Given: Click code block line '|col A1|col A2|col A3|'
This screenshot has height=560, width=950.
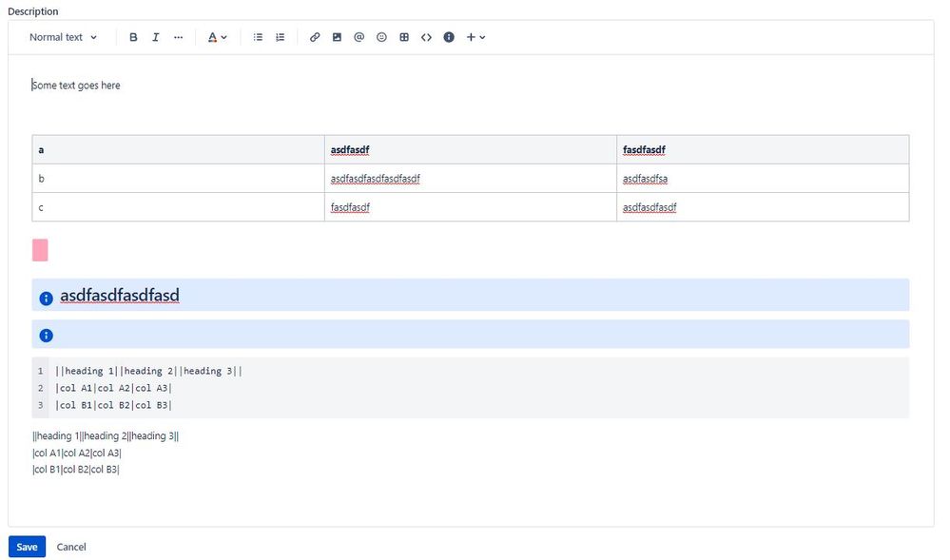Looking at the screenshot, I should (x=113, y=388).
